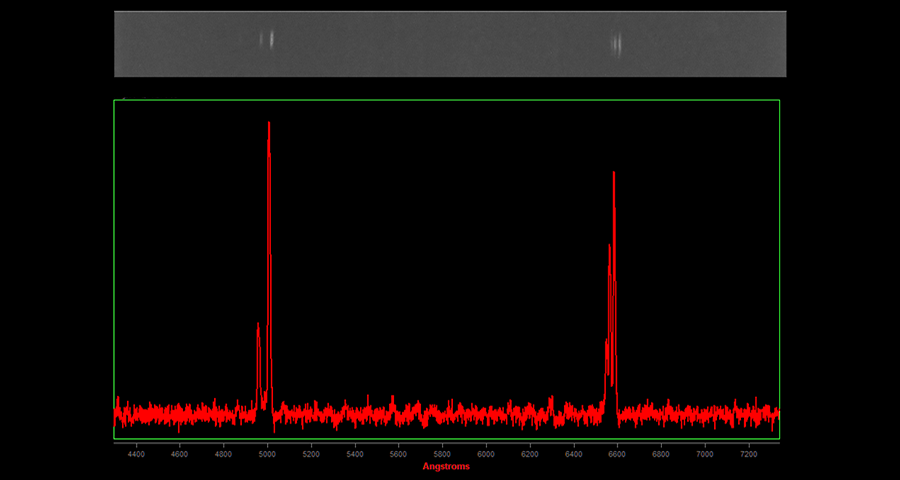Click the 6000 tick label on x-axis

click(x=486, y=454)
